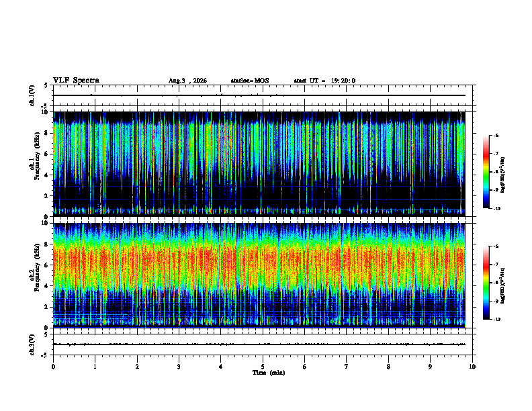Click the 'ch.2 Frequency (kHz)' axis label
The width and height of the screenshot is (532, 411).
(35, 267)
